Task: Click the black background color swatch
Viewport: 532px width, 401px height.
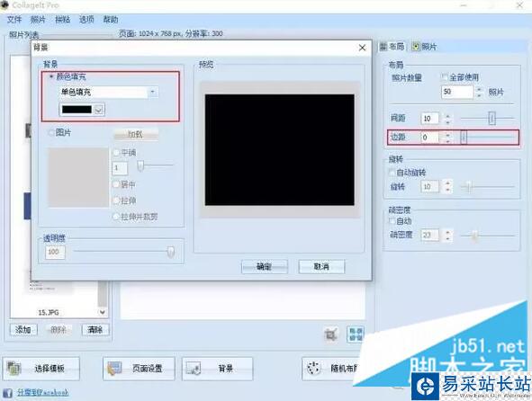Action: pyautogui.click(x=77, y=110)
